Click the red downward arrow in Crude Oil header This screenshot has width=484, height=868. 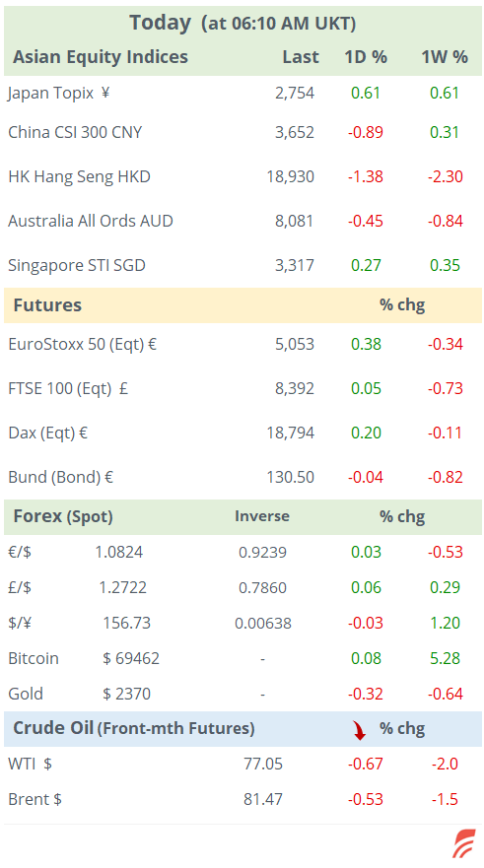pyautogui.click(x=360, y=729)
